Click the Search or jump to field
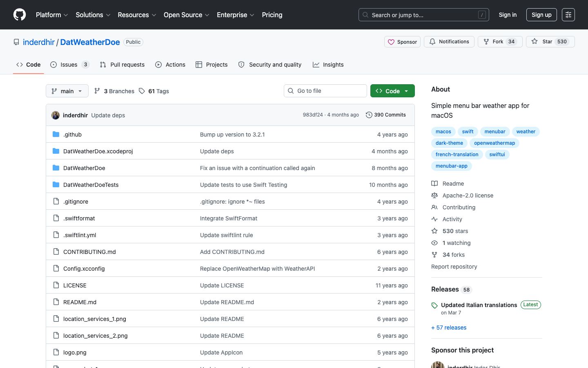The height and width of the screenshot is (368, 588). (x=424, y=15)
